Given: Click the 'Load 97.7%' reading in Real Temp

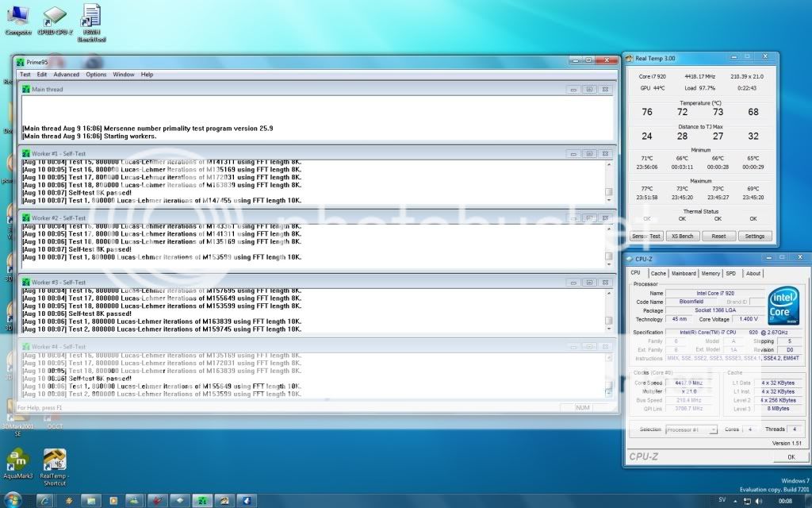Looking at the screenshot, I should (699, 88).
